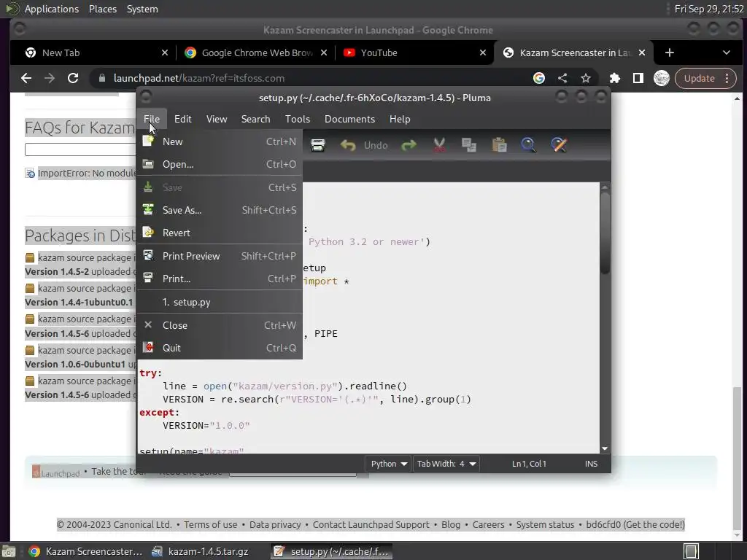Click the Redo arrow icon in Pluma
Image resolution: width=747 pixels, height=560 pixels.
[x=409, y=145]
